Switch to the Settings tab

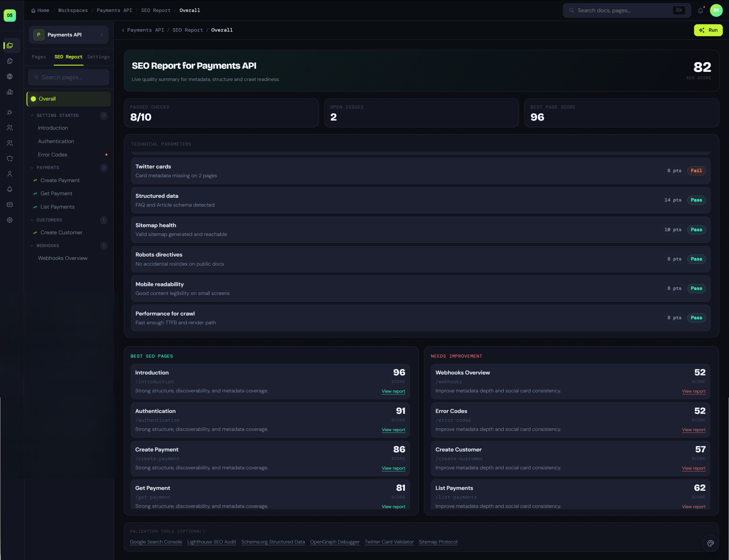[x=98, y=57]
